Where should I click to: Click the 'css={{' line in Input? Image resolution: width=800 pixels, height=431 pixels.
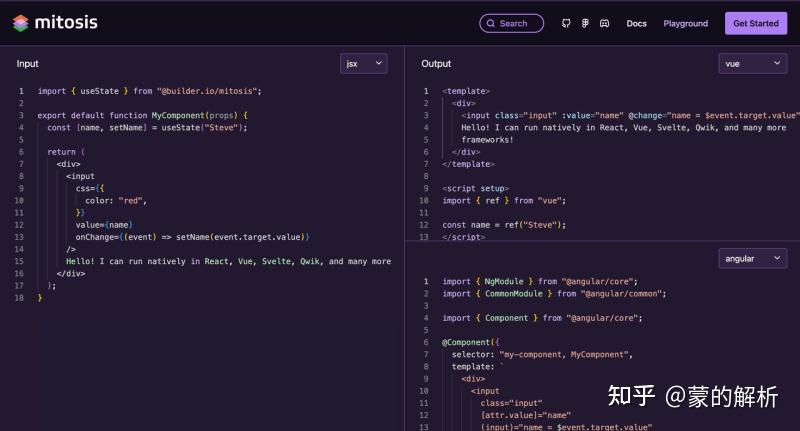tap(90, 189)
